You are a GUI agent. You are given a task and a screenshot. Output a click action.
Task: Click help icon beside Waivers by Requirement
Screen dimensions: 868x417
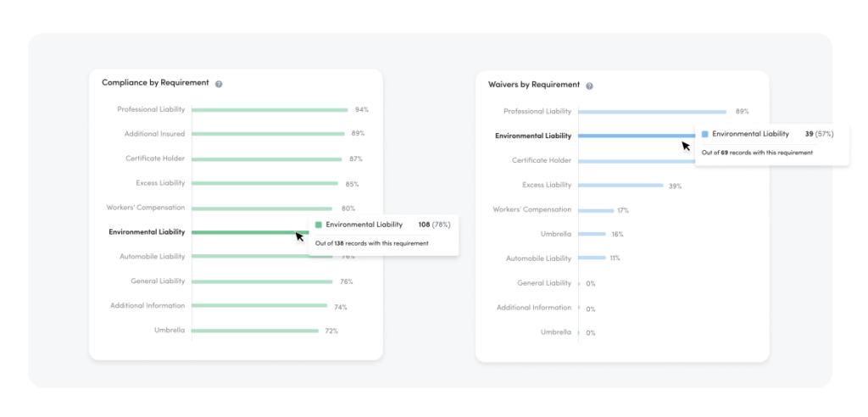click(x=590, y=86)
